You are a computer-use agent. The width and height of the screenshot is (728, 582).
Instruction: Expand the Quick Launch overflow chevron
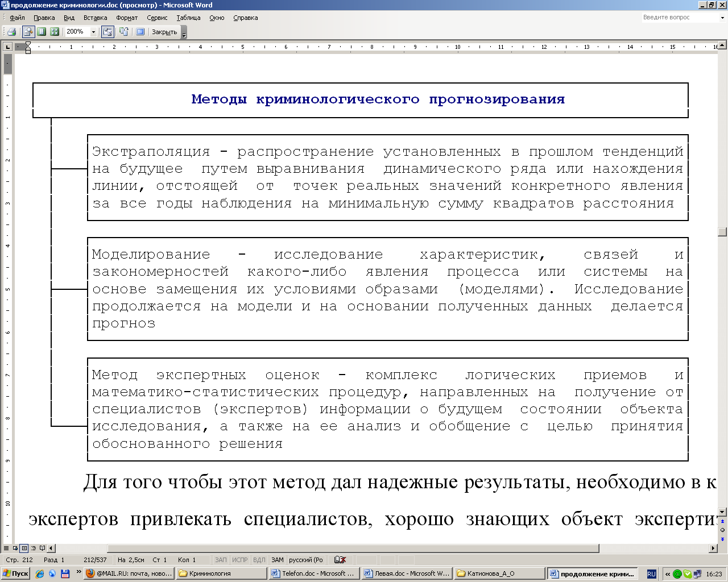[x=78, y=572]
